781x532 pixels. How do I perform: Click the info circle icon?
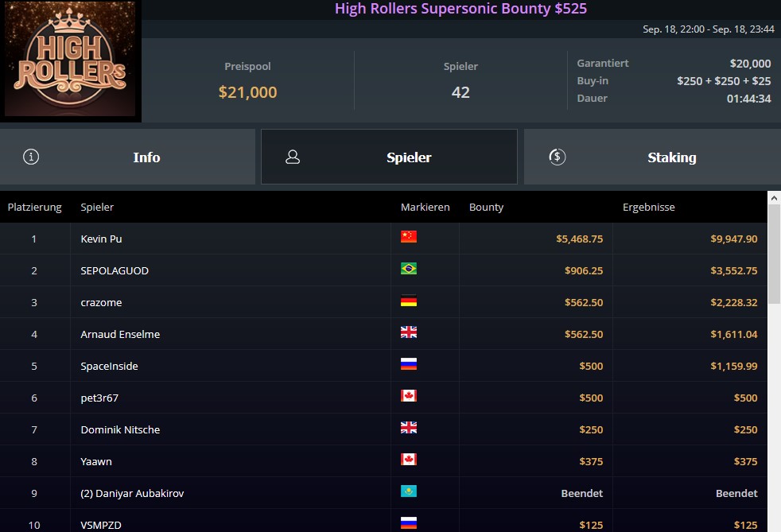pos(31,157)
